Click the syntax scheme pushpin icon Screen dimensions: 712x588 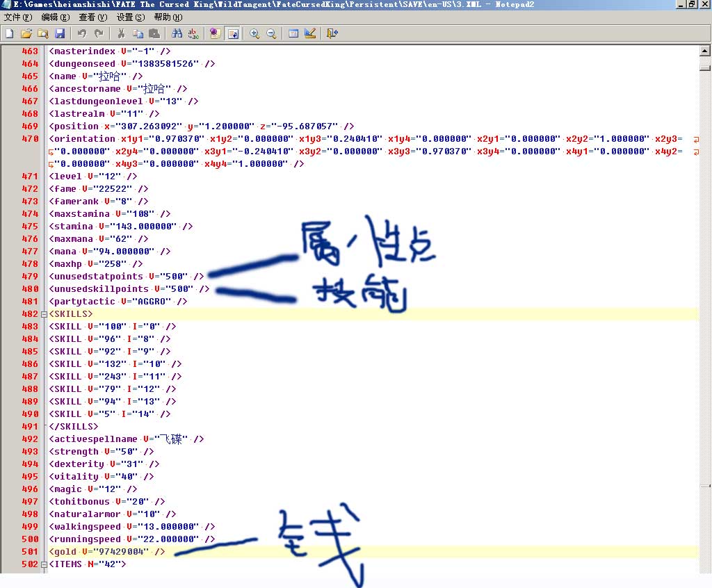click(216, 33)
